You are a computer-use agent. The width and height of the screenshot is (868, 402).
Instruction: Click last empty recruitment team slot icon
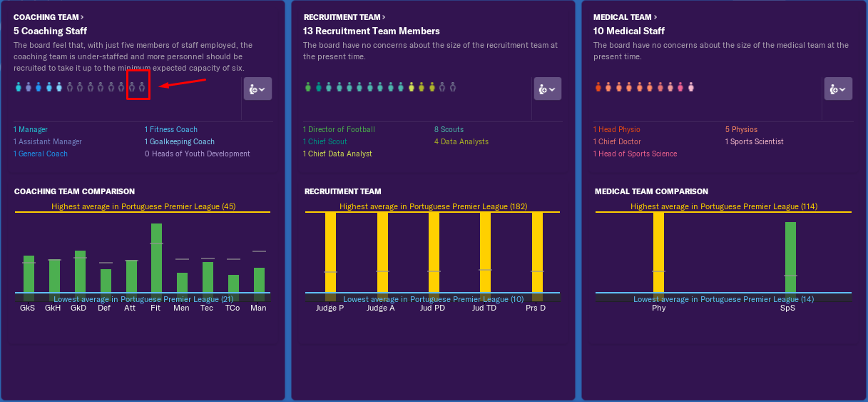coord(453,88)
